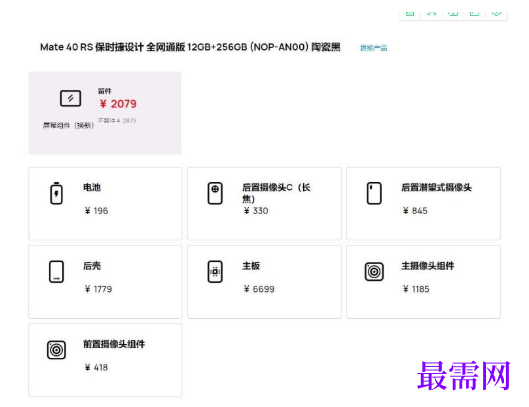529x407 pixels.
Task: Click the periscope camera price ¥ 845
Action: pos(415,211)
